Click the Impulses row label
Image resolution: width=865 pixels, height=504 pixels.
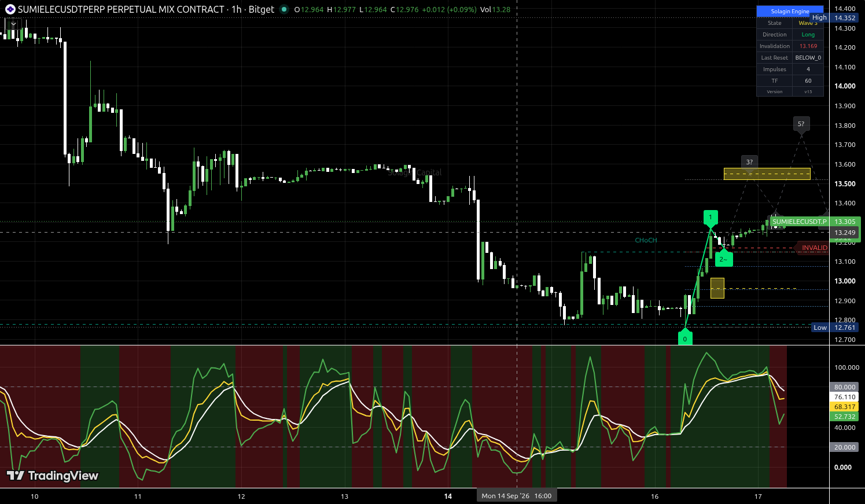point(775,69)
